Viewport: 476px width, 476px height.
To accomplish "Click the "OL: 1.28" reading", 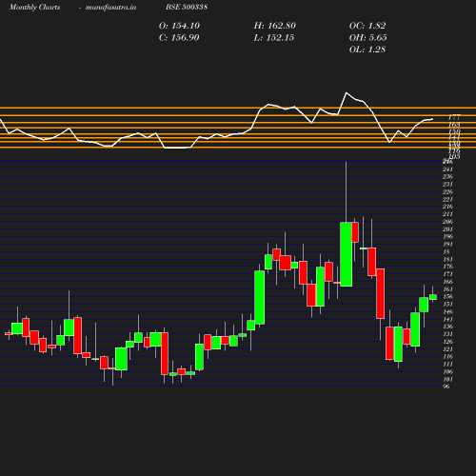I will (x=367, y=50).
